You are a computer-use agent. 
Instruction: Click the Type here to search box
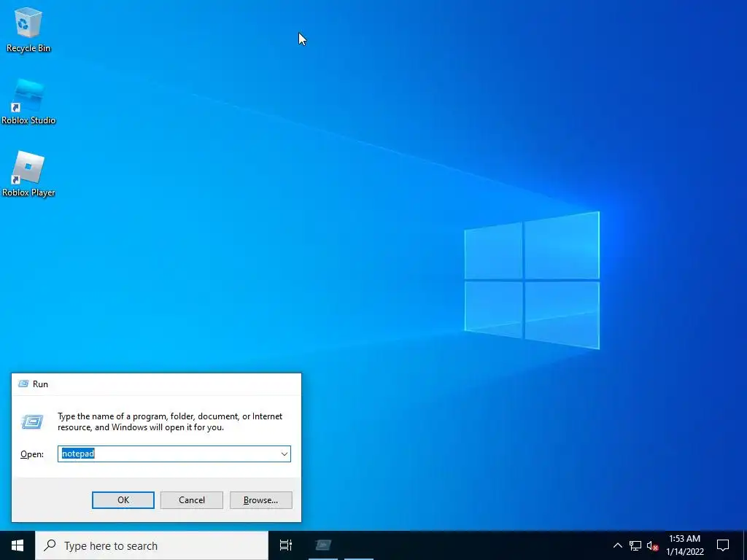[152, 545]
